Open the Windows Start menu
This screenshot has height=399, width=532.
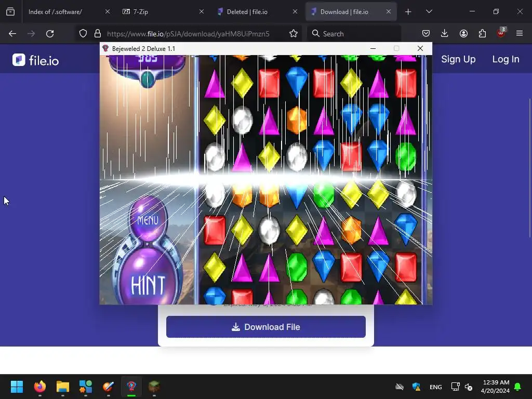click(x=17, y=387)
